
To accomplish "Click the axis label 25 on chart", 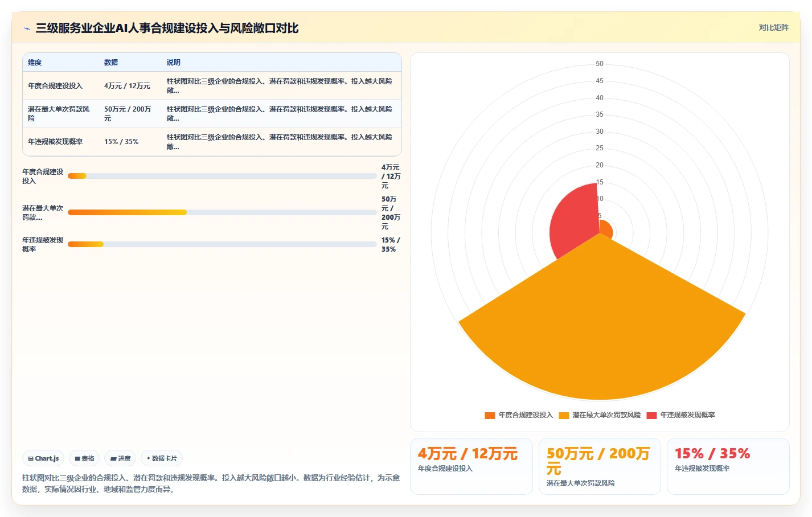I will pos(600,148).
